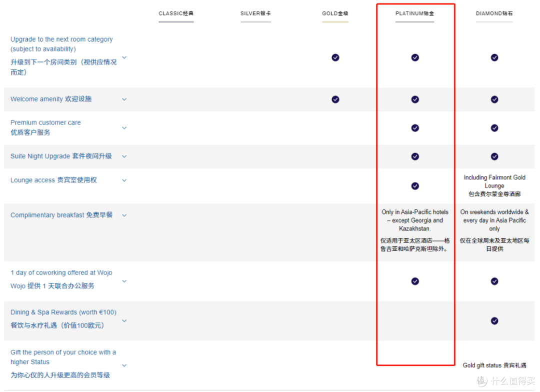Expand the gift higher Status chevron
This screenshot has width=540, height=392.
(124, 365)
